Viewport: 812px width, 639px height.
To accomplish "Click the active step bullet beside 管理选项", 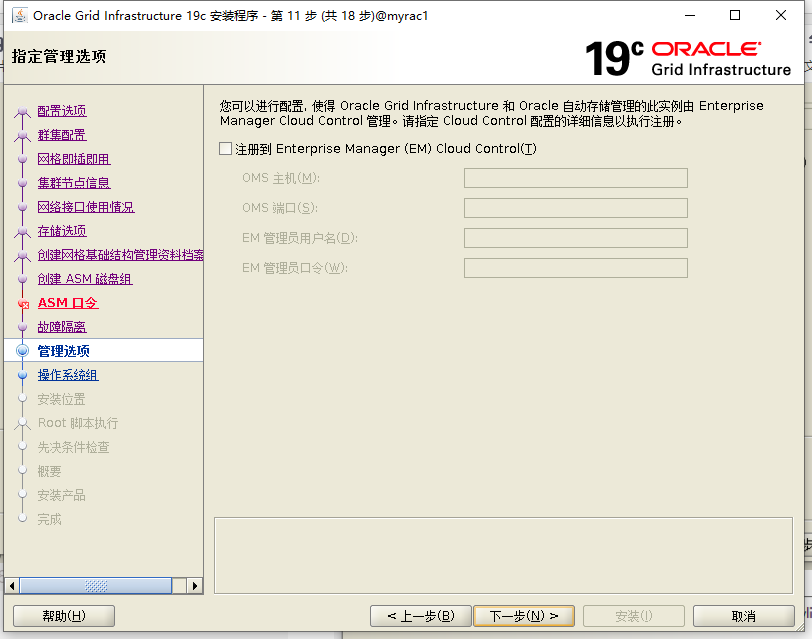I will (22, 351).
